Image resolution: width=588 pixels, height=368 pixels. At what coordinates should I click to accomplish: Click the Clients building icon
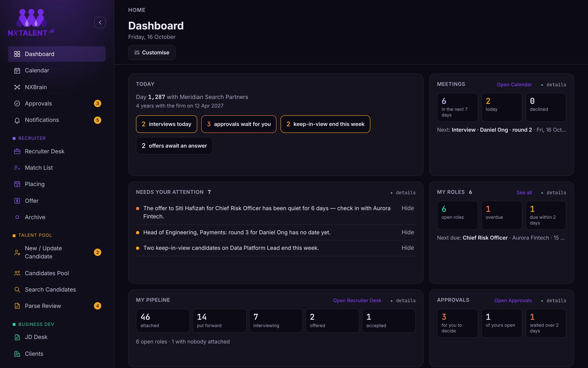(x=17, y=354)
